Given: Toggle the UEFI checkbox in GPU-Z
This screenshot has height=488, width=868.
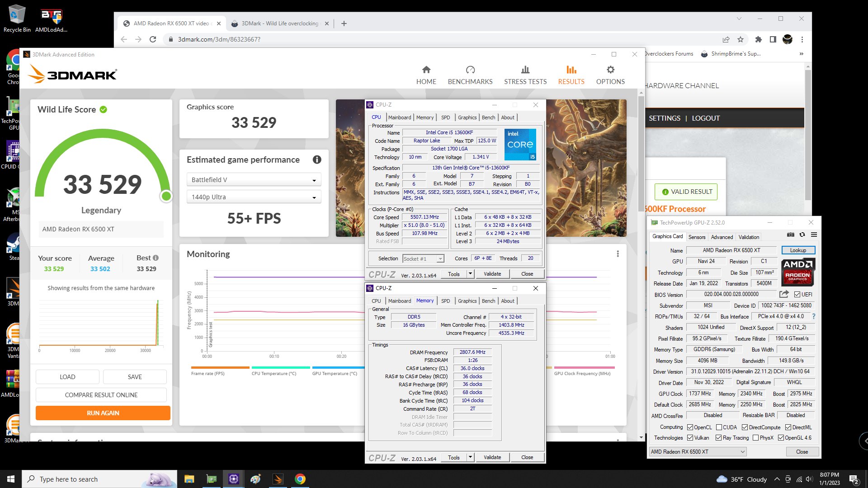Looking at the screenshot, I should coord(797,294).
